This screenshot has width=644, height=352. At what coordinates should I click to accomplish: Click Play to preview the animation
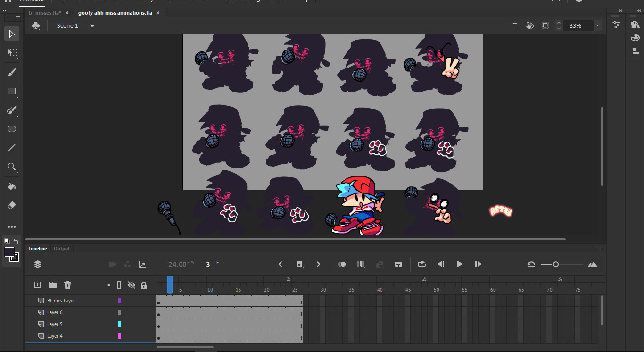coord(460,264)
